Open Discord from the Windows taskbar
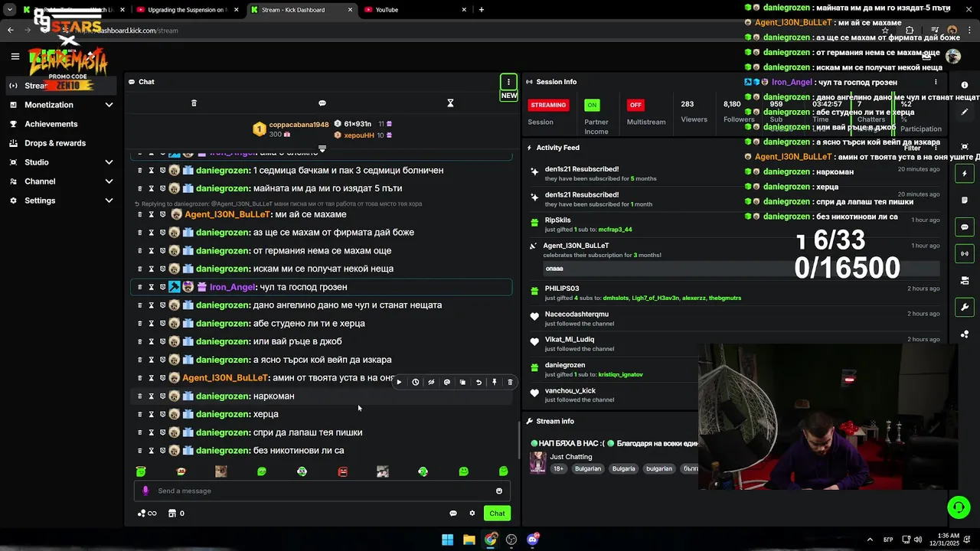Image resolution: width=980 pixels, height=551 pixels. click(x=533, y=540)
